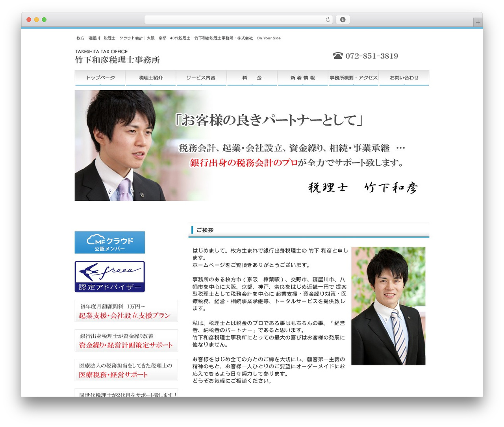Open the 起業支援・会社設立支援プラン banner
The image size is (504, 427).
point(126,311)
